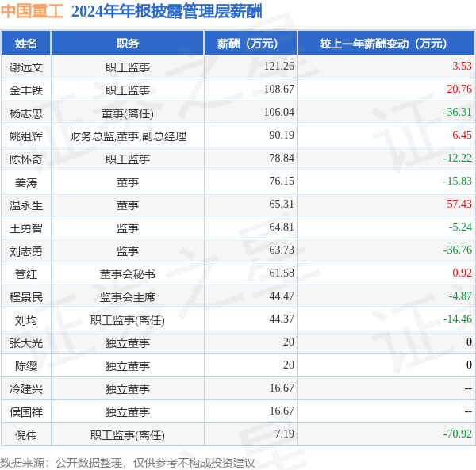The height and width of the screenshot is (470, 476).
Task: Select the name 程景民
Action: coord(26,297)
